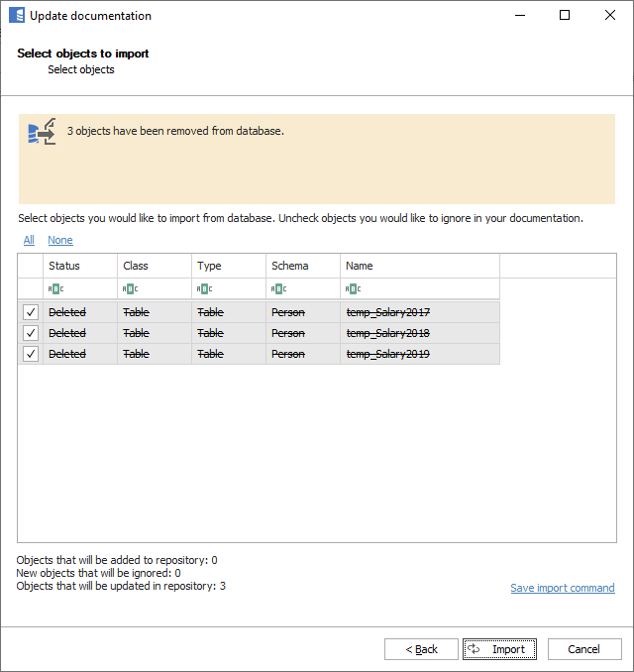Click the Class column filter icon
Viewport: 634px width, 672px height.
[130, 288]
